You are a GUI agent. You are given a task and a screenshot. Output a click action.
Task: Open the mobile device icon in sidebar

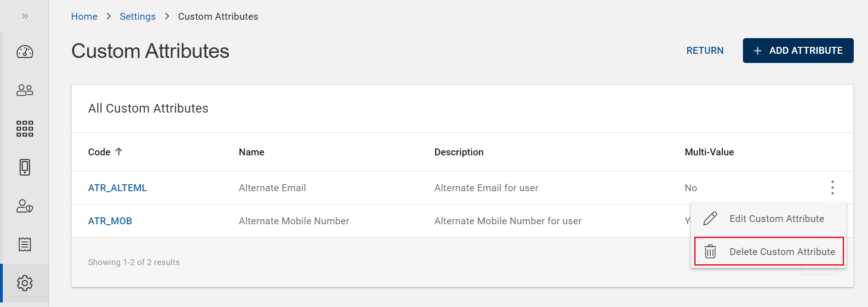25,167
